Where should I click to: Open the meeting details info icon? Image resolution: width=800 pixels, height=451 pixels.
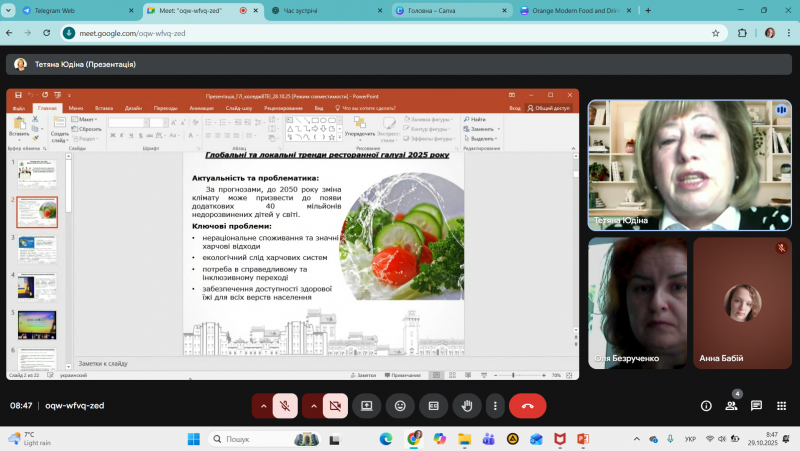tap(706, 406)
